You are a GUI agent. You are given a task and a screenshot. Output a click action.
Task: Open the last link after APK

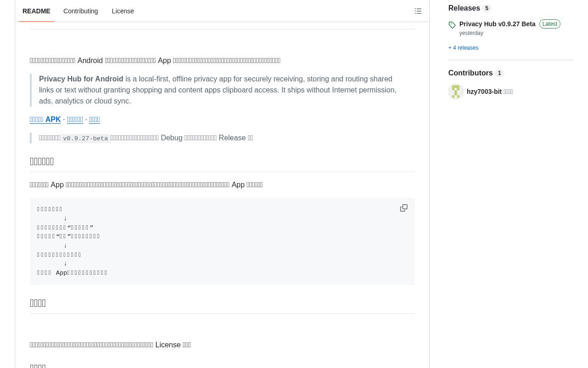[x=94, y=120]
